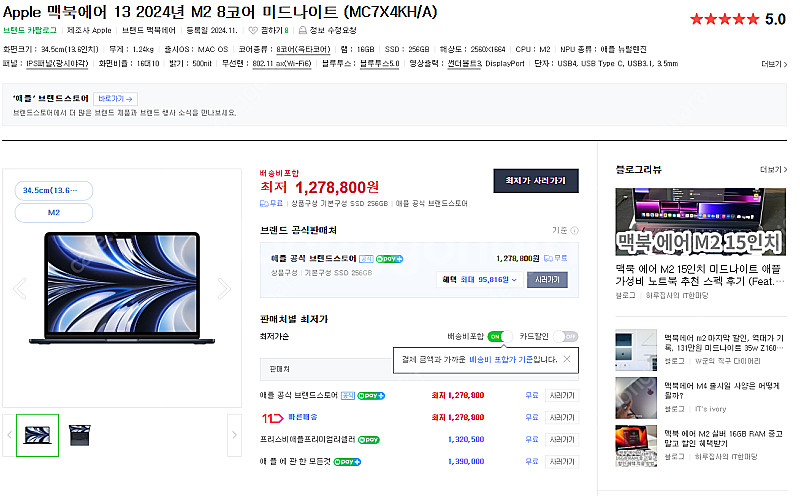
Task: Click the 브랜드 카탈로그 link
Action: click(x=30, y=31)
